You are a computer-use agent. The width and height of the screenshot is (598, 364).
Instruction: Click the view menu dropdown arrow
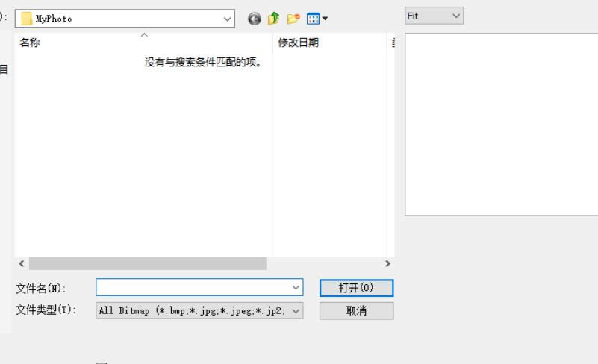(325, 19)
